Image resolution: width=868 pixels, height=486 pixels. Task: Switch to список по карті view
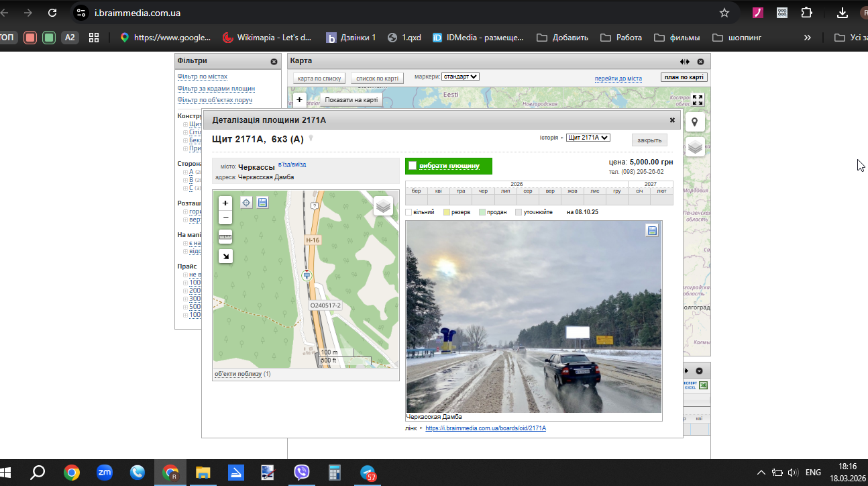point(377,79)
